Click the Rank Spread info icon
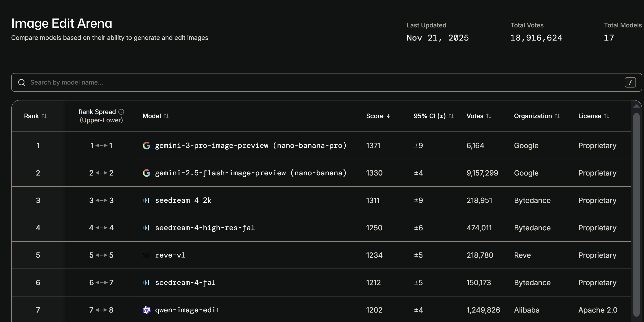This screenshot has width=644, height=322. click(121, 112)
